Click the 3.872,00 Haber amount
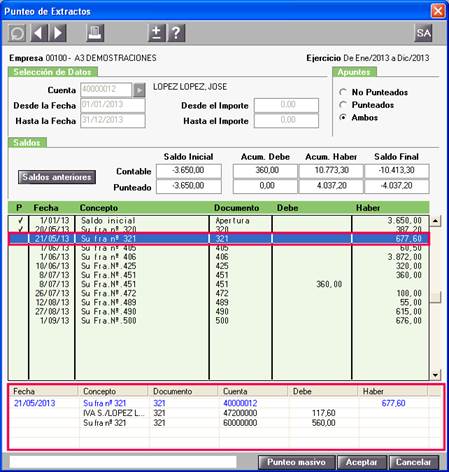This screenshot has width=449, height=472. pos(404,257)
